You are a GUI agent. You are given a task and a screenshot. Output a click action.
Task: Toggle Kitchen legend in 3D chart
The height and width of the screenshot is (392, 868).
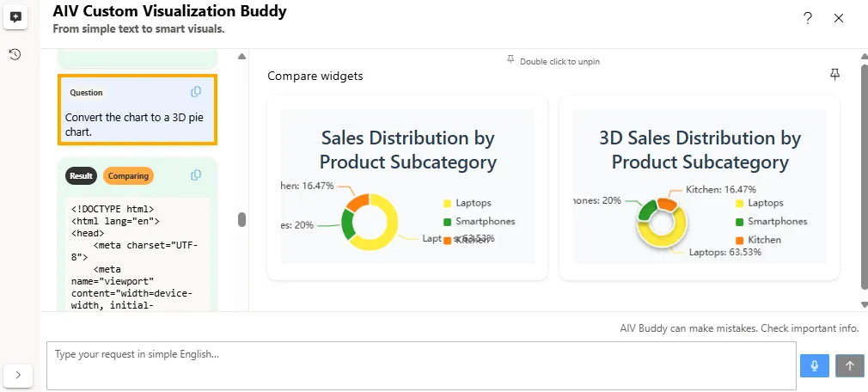pyautogui.click(x=764, y=240)
